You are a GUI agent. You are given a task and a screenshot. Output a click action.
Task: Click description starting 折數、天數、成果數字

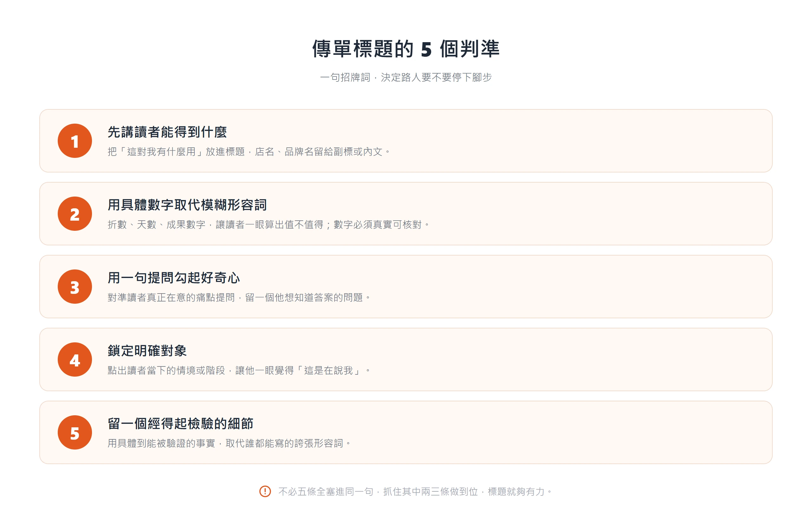click(x=269, y=224)
